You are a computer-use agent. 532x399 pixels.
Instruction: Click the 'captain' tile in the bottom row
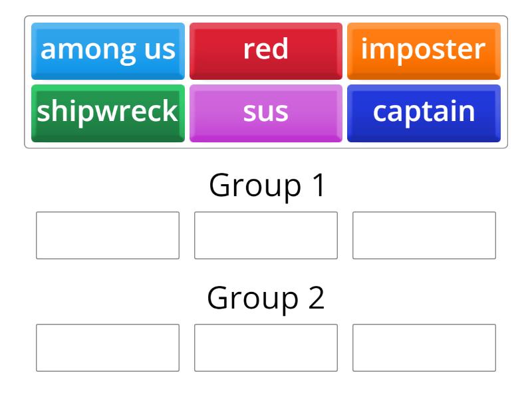coord(424,113)
